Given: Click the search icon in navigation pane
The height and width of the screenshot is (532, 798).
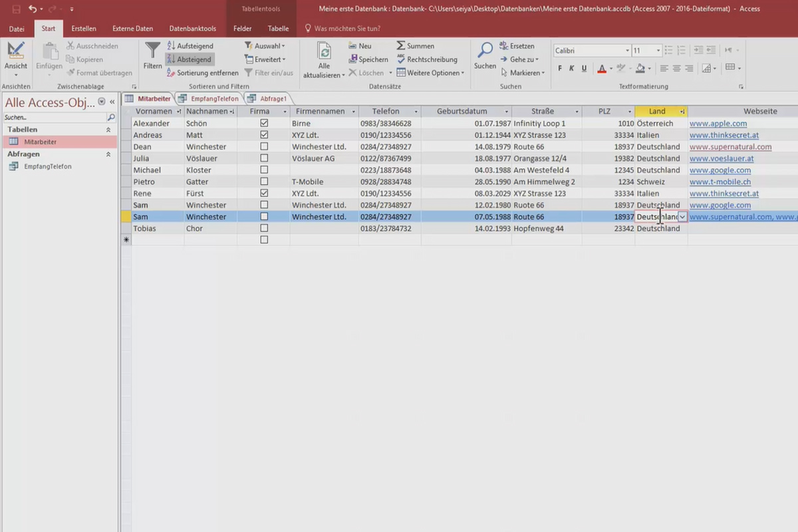Looking at the screenshot, I should (x=111, y=117).
